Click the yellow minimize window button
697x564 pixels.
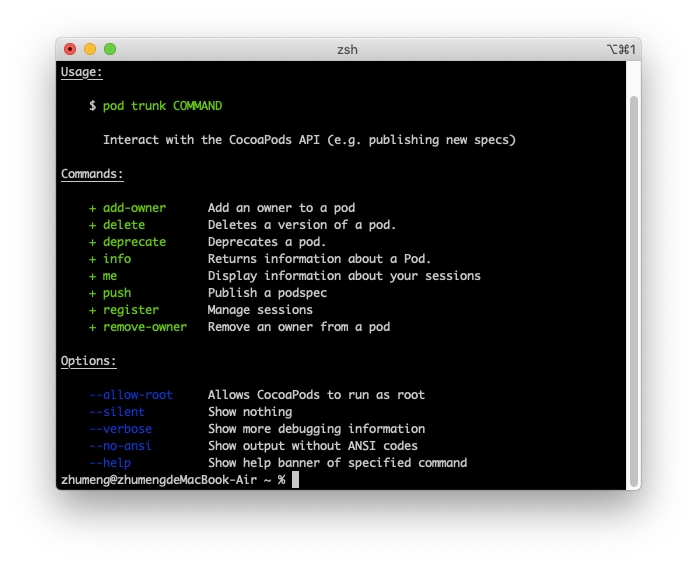(x=90, y=49)
